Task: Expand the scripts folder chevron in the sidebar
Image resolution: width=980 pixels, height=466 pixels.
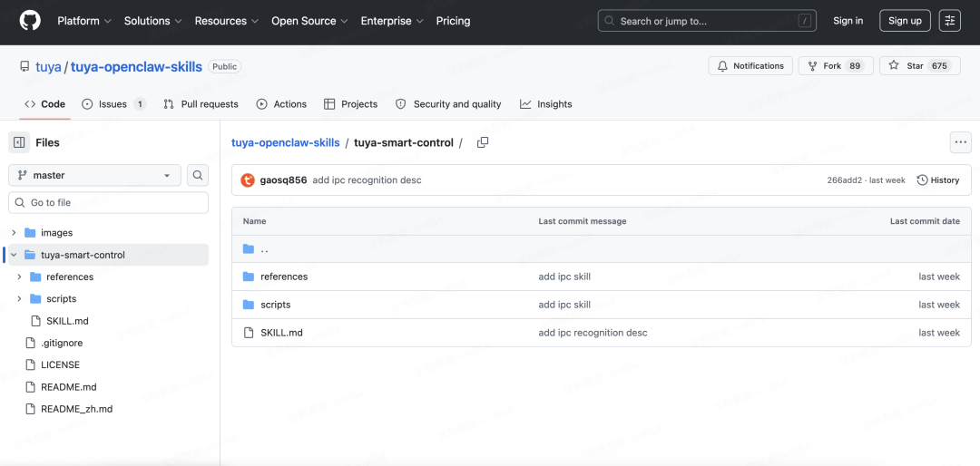Action: pos(19,298)
